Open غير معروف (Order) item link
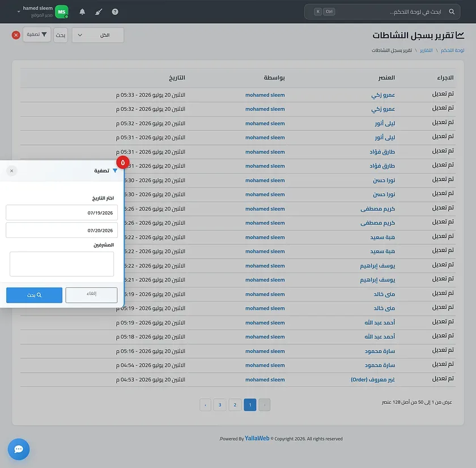 (373, 380)
